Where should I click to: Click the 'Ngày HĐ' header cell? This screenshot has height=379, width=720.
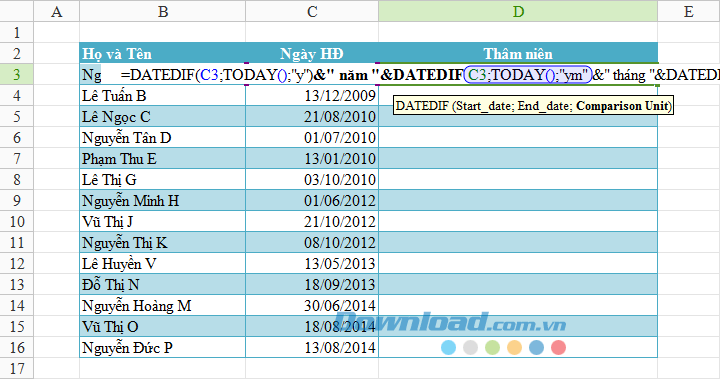[312, 53]
